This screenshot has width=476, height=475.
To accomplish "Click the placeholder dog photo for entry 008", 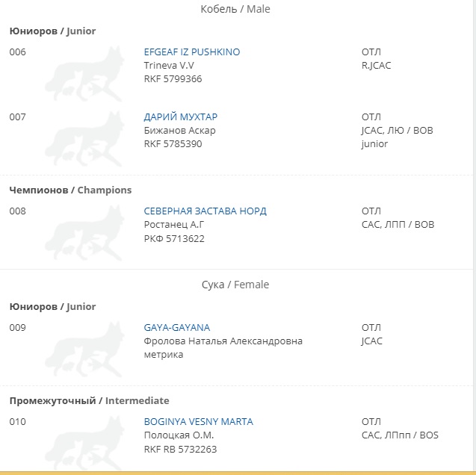I will coord(85,233).
